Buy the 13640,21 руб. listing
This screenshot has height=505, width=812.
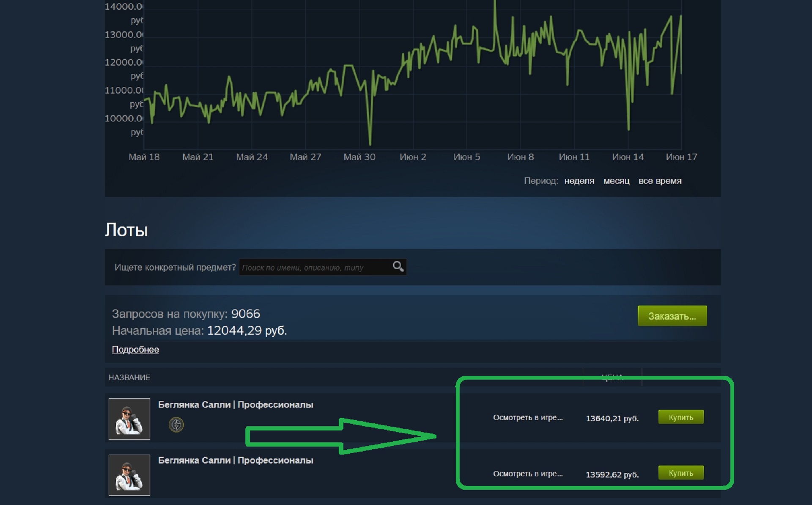[x=680, y=417]
